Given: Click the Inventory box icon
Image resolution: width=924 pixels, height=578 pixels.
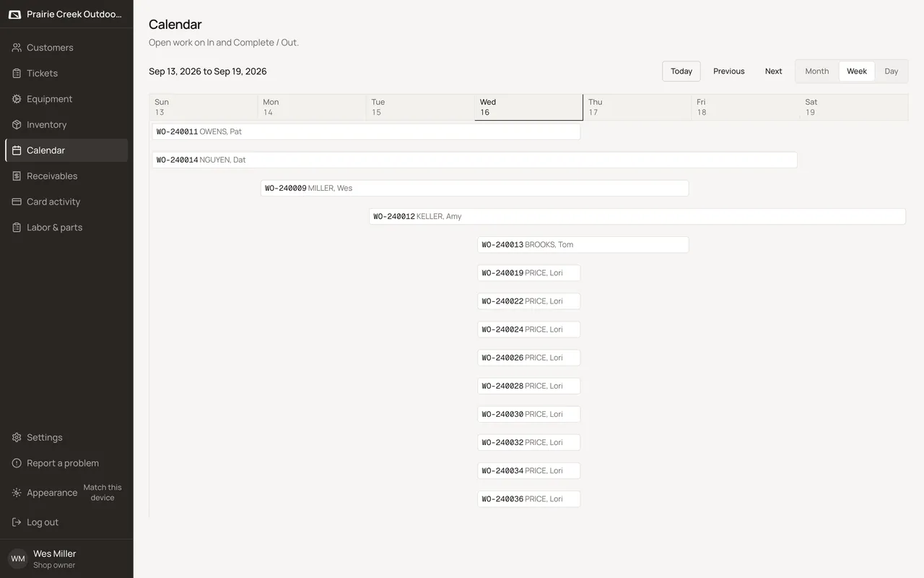Looking at the screenshot, I should tap(17, 124).
